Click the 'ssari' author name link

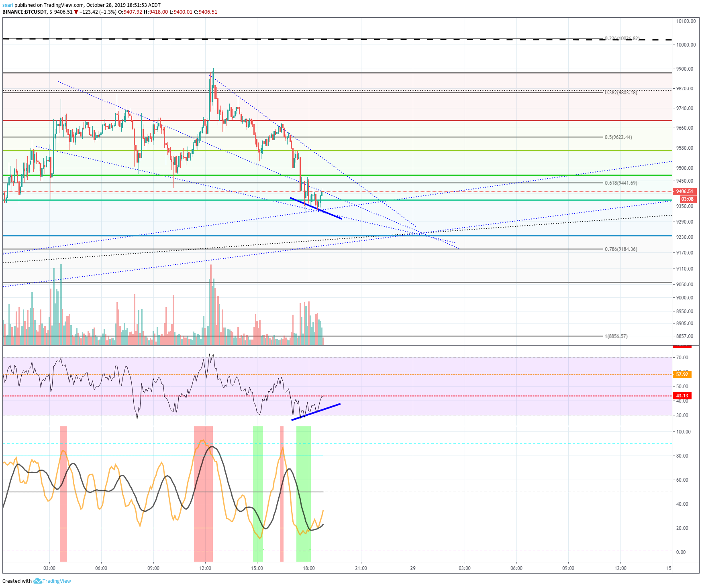point(8,5)
